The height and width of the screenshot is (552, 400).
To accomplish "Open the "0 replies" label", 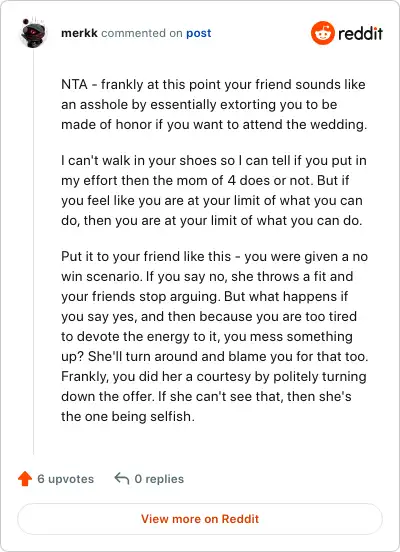I will click(x=159, y=479).
